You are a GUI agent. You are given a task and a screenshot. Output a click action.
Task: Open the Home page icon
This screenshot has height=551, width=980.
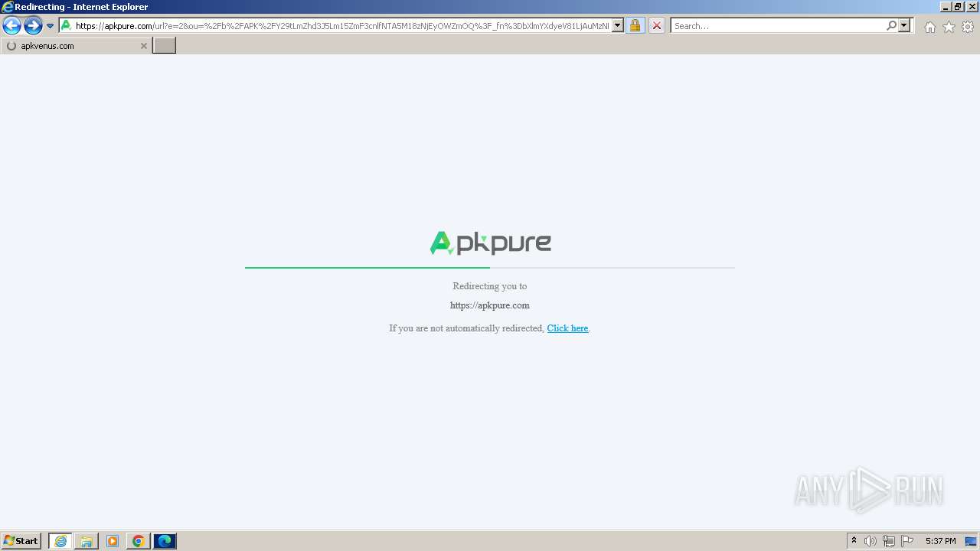(929, 27)
